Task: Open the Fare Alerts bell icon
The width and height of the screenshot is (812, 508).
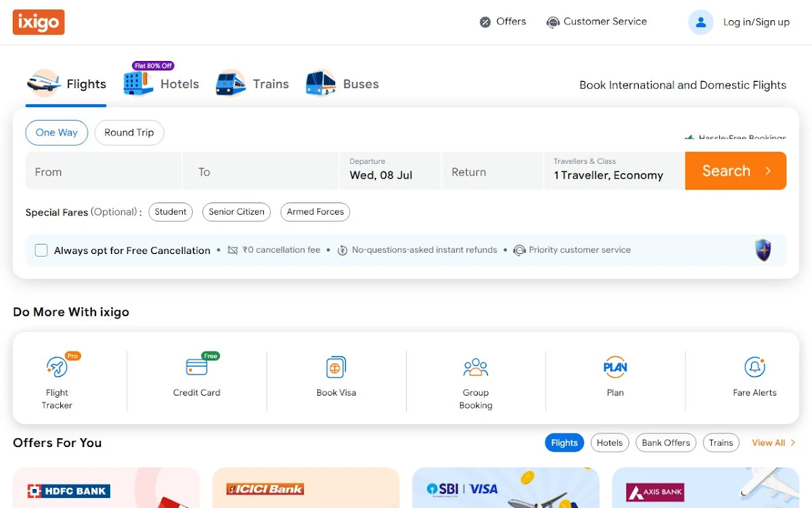Action: (754, 367)
